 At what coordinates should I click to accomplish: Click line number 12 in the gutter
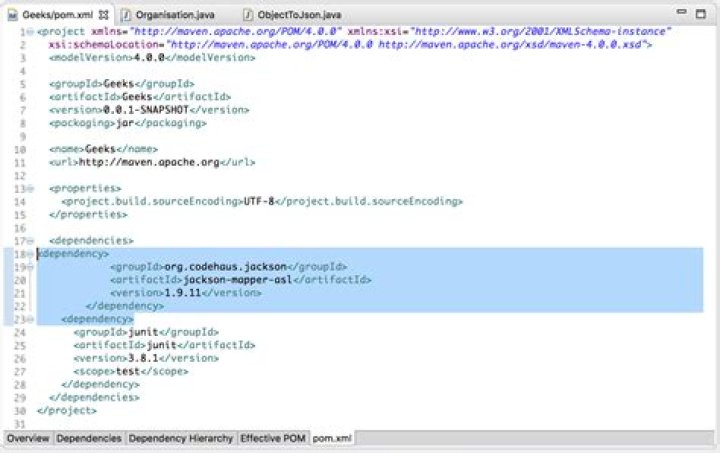[19, 176]
